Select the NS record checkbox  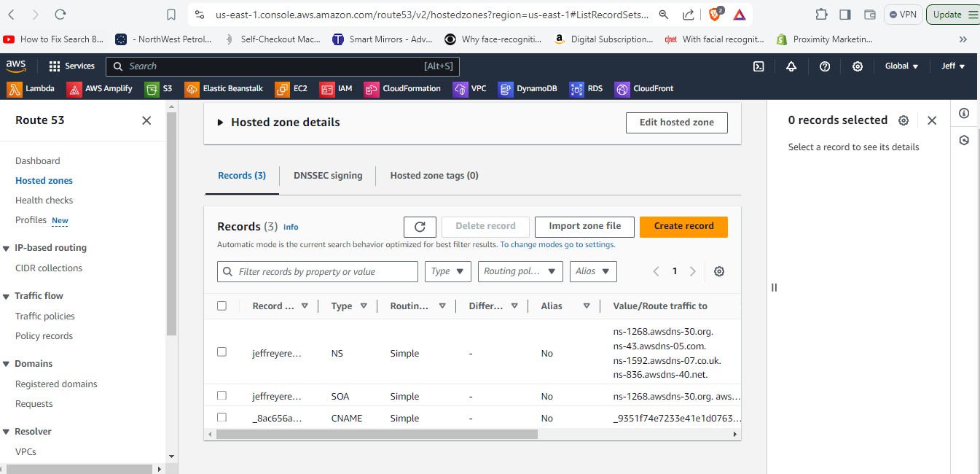(x=222, y=351)
